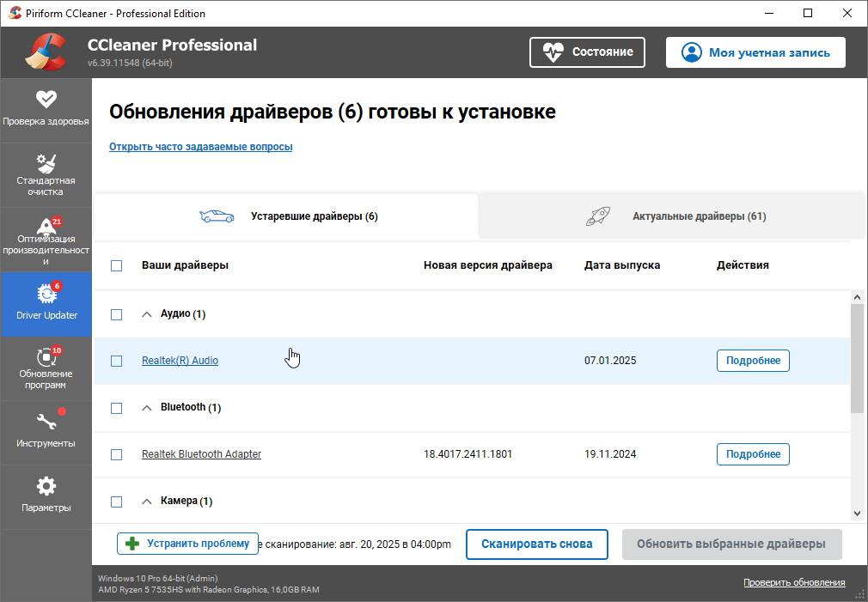The image size is (868, 602).
Task: Open the Realtek(R) Audio driver link
Action: click(x=180, y=360)
